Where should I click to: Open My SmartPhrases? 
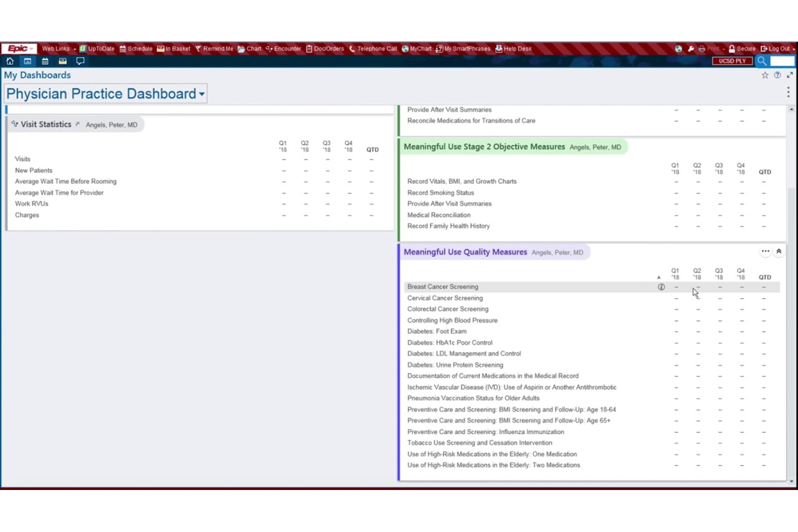(463, 49)
